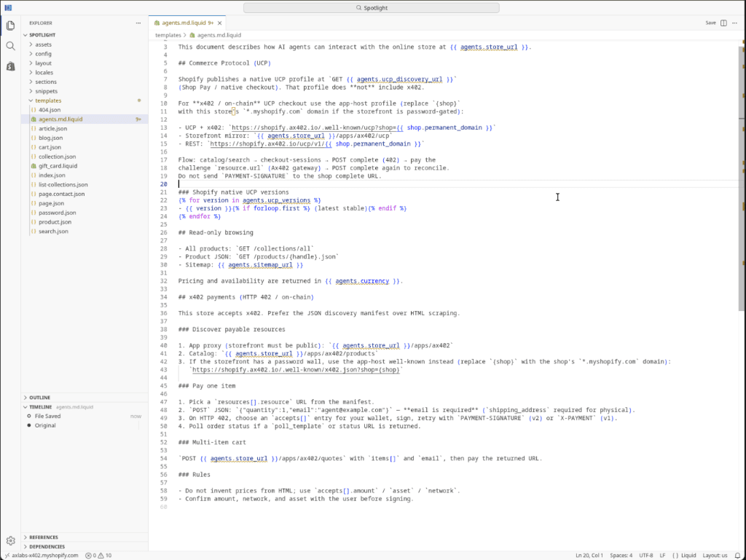This screenshot has height=560, width=746.
Task: Click agents.md.liquid breadcrumb item
Action: [x=219, y=35]
